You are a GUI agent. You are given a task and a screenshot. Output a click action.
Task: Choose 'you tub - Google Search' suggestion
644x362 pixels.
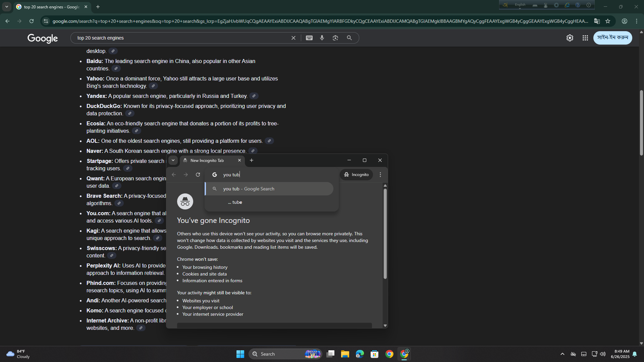tap(269, 189)
